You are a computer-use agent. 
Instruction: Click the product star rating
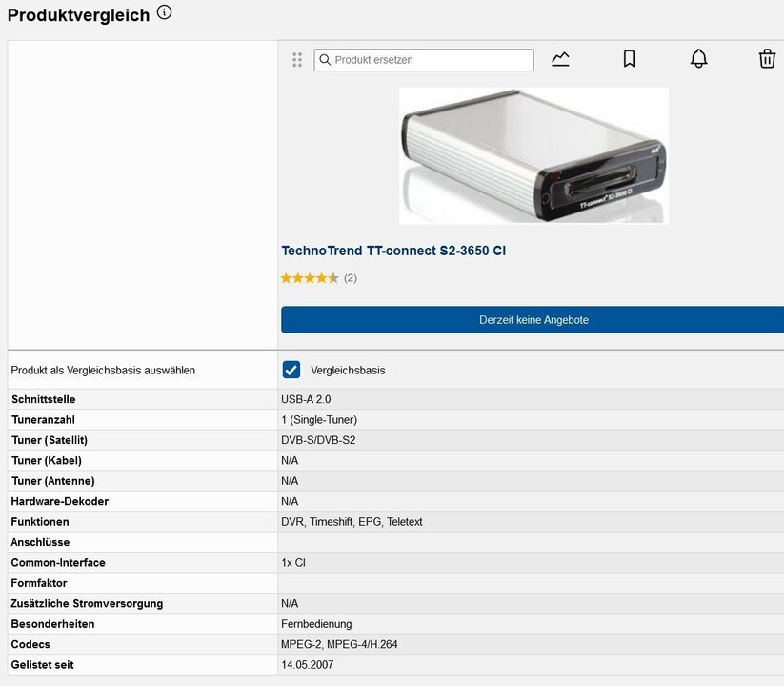[309, 278]
